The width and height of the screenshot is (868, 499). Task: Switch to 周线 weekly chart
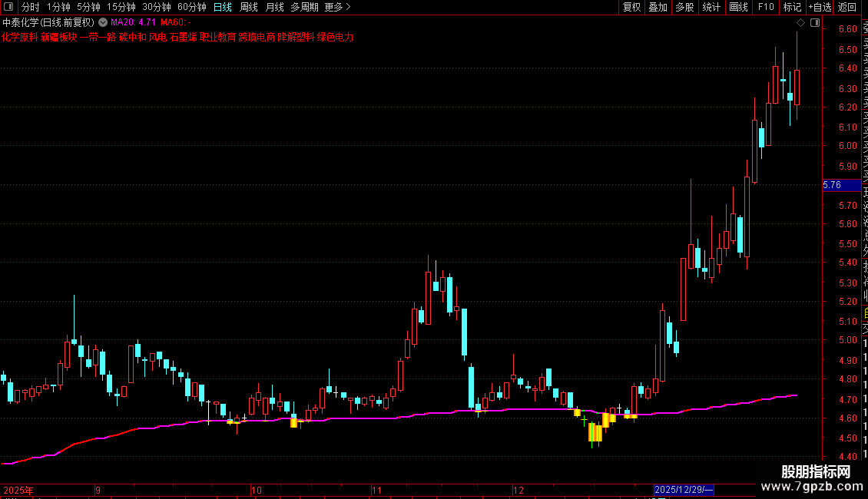click(249, 7)
